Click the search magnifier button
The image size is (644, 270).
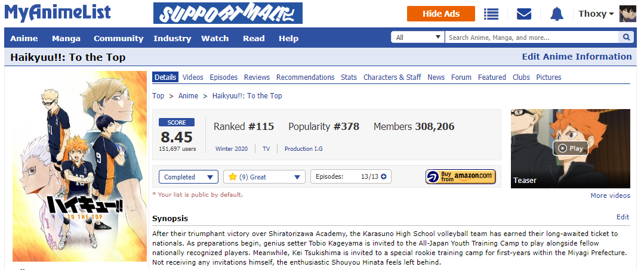point(626,38)
